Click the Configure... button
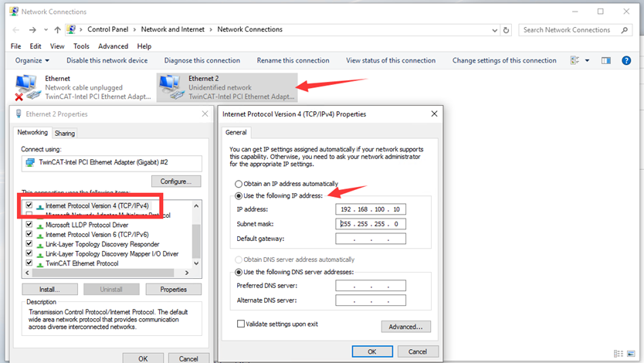This screenshot has height=363, width=644. tap(176, 181)
